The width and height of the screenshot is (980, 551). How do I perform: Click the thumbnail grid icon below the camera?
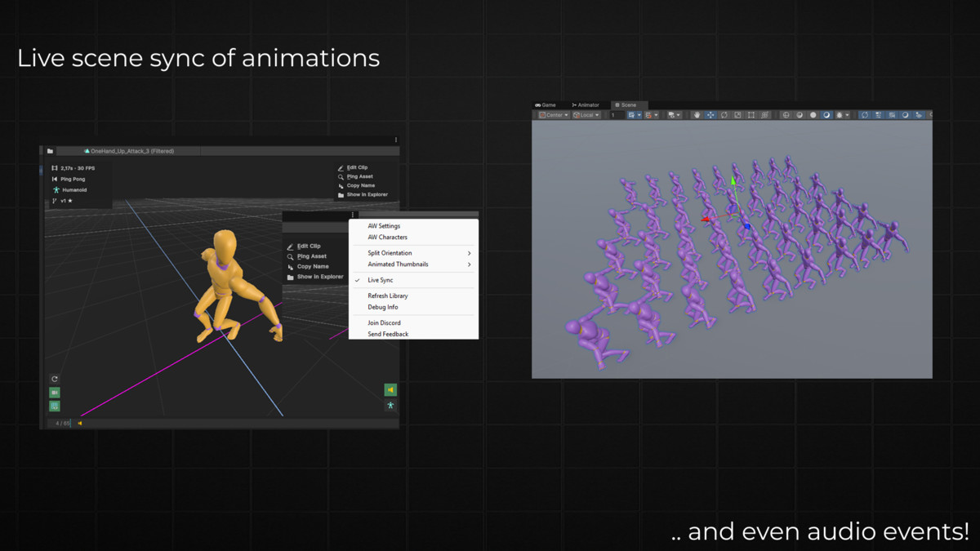pyautogui.click(x=53, y=404)
